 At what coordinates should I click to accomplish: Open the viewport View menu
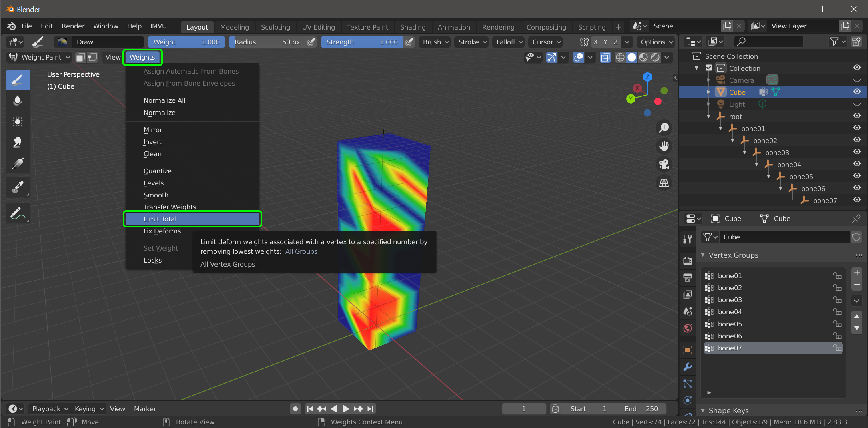113,57
